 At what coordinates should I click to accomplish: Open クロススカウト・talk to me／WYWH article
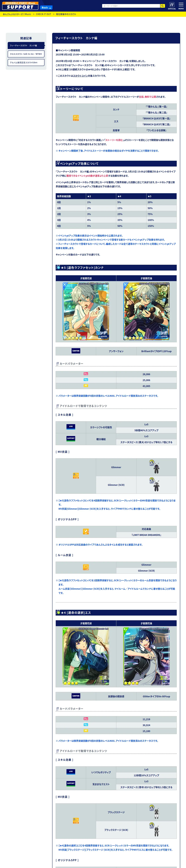point(26,54)
